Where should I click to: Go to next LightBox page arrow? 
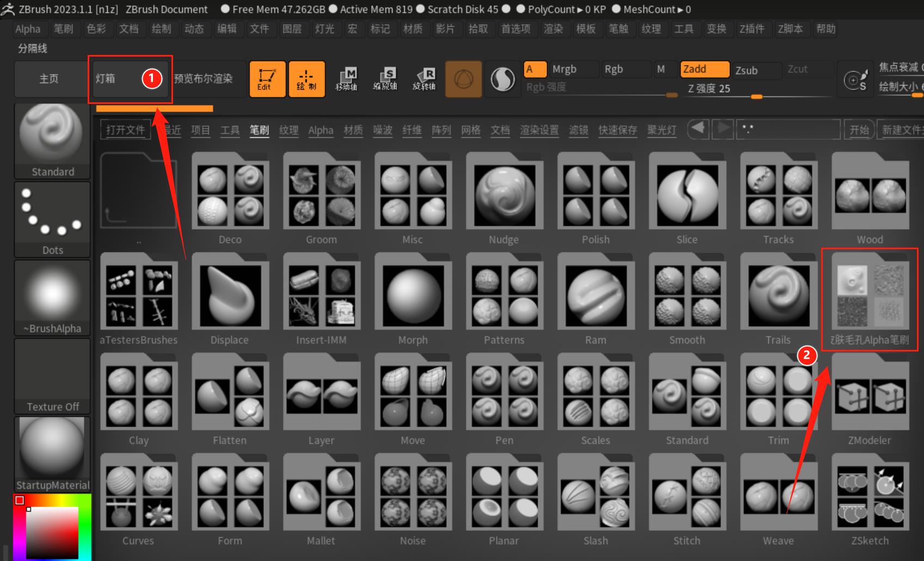pos(723,130)
